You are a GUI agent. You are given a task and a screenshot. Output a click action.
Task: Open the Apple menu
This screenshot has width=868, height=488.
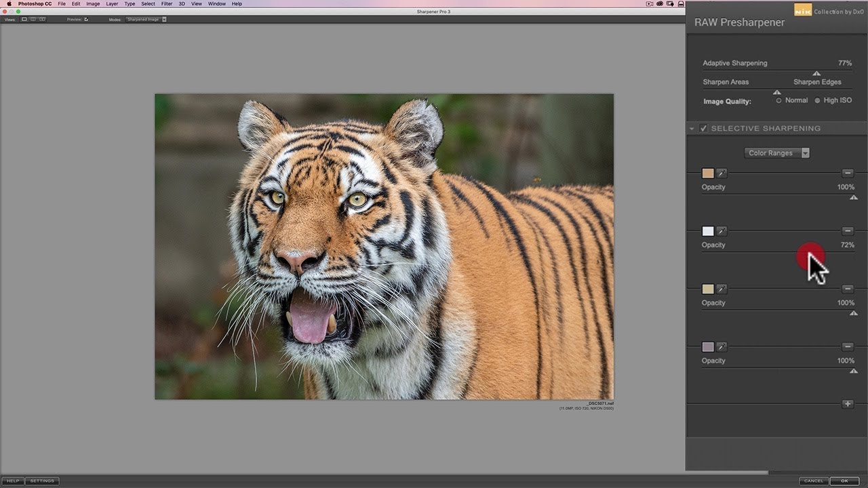[x=9, y=3]
